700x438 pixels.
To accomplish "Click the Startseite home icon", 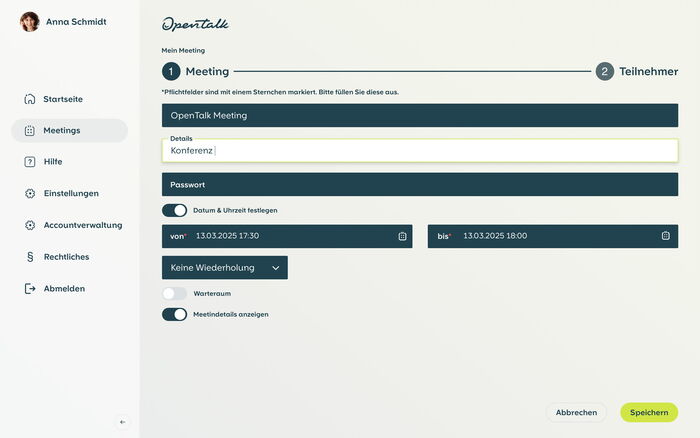I will (x=30, y=99).
